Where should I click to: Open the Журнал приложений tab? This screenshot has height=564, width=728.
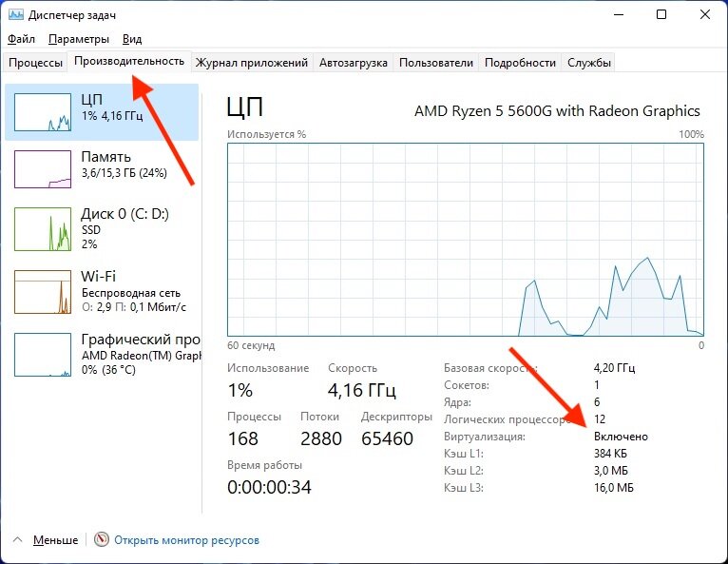coord(251,63)
